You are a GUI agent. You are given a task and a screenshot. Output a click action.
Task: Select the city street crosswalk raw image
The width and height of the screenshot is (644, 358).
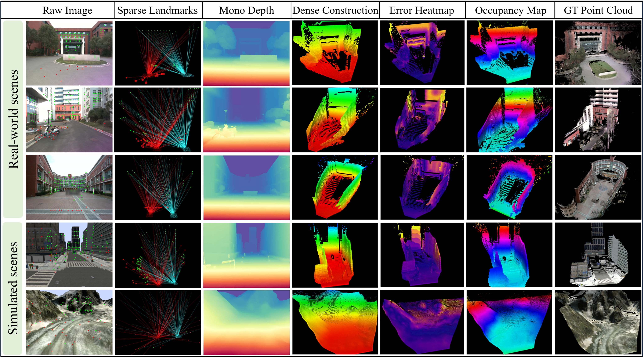69,255
